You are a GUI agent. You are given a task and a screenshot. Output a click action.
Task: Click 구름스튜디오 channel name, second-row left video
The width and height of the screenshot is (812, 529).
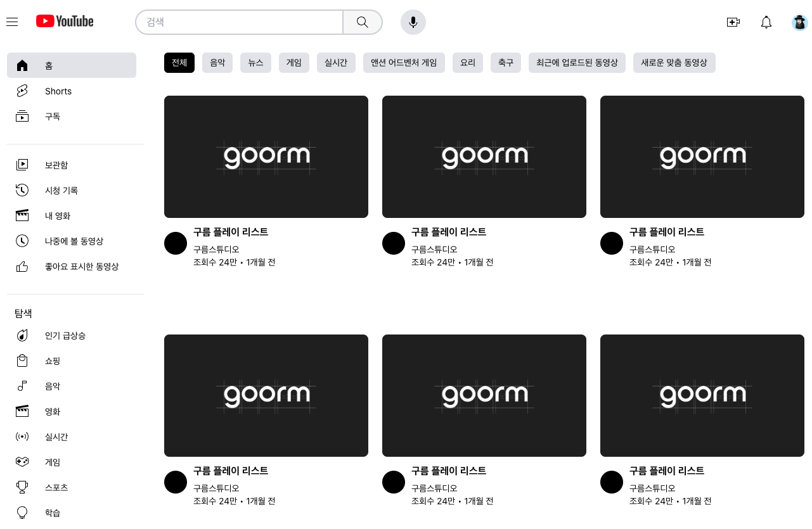216,488
